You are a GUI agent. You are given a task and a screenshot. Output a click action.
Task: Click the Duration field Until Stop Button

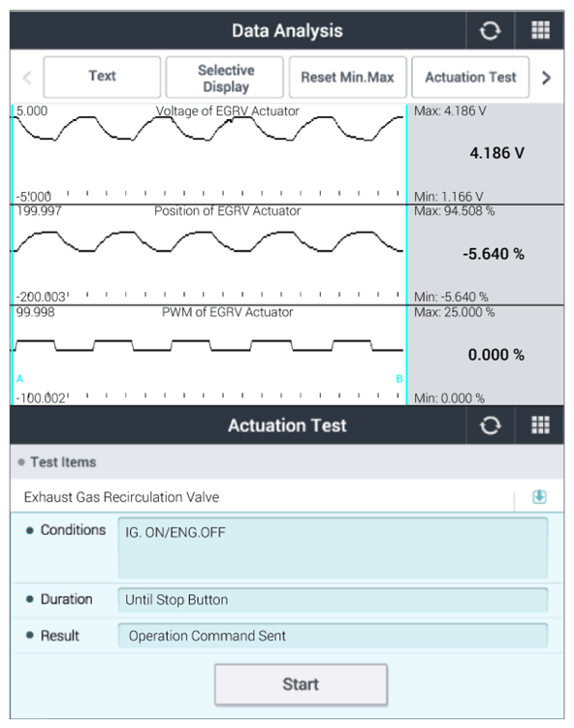click(333, 600)
